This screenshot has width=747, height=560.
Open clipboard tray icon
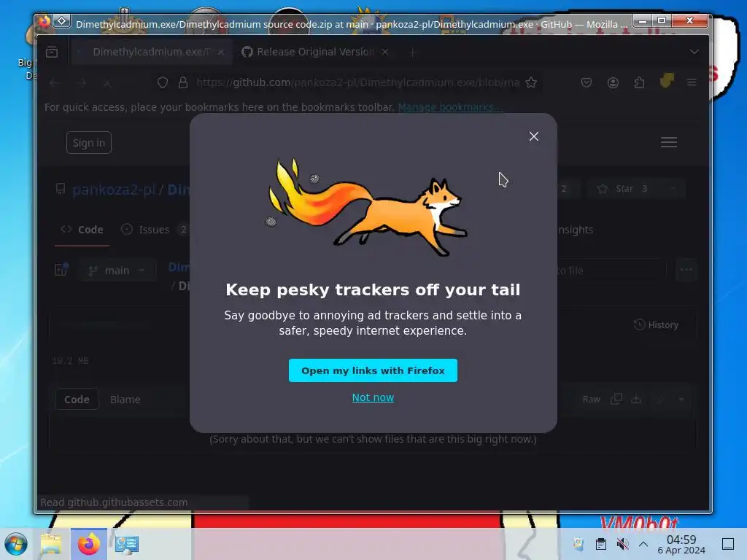(601, 544)
